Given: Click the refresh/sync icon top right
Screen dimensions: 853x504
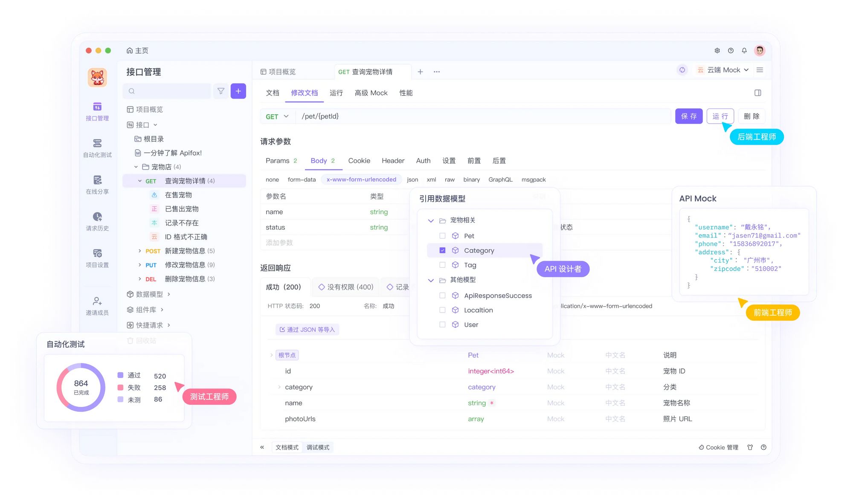Looking at the screenshot, I should (x=683, y=70).
